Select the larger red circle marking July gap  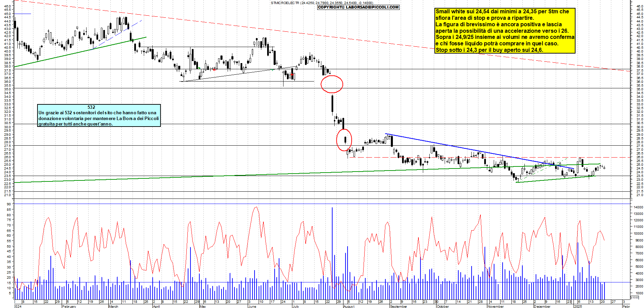click(x=332, y=84)
